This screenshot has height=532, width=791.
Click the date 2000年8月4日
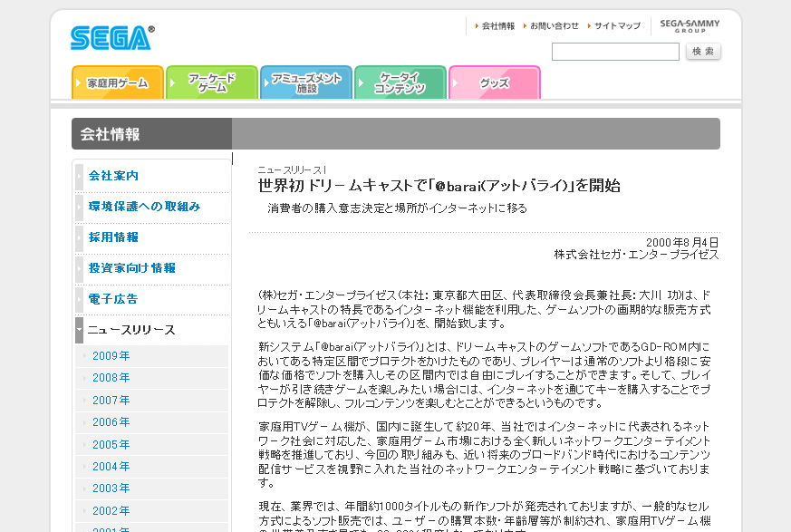[x=682, y=243]
